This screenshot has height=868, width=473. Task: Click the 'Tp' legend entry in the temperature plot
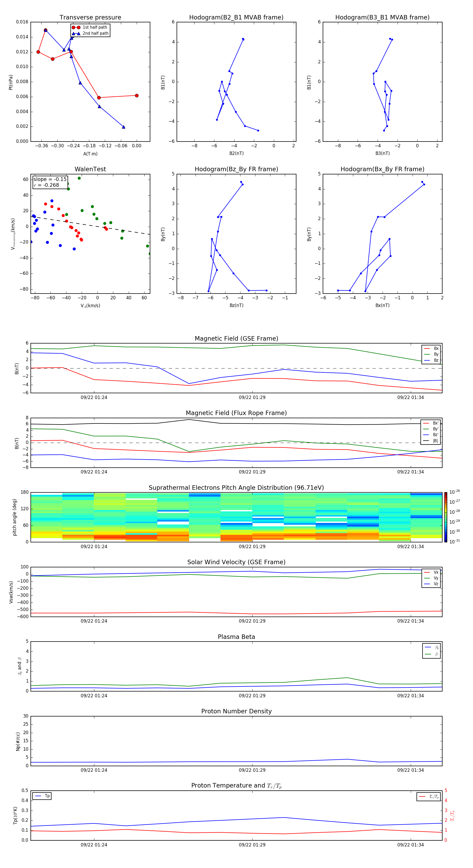(42, 796)
